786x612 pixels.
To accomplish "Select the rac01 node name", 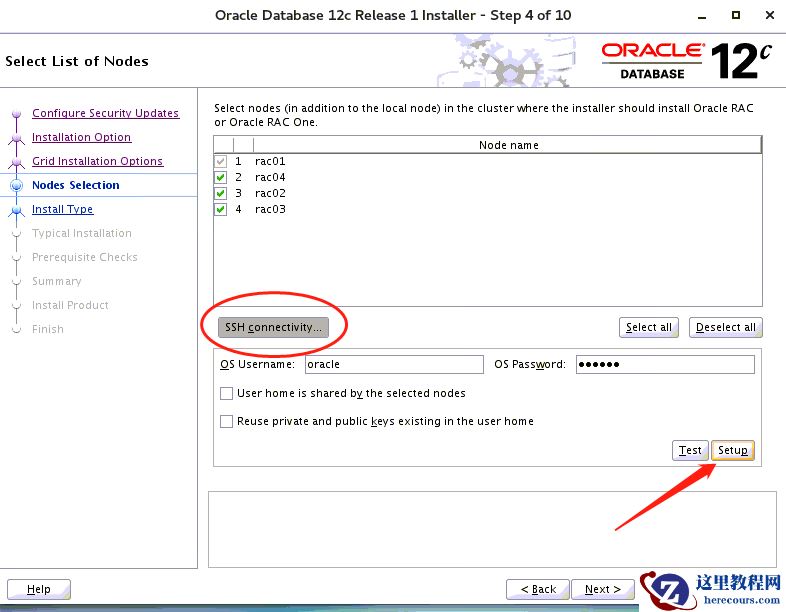I will point(270,161).
